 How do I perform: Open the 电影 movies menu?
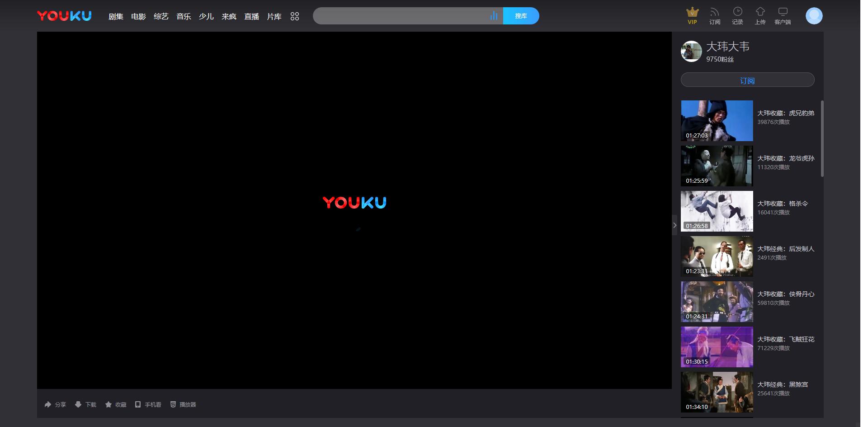tap(138, 16)
